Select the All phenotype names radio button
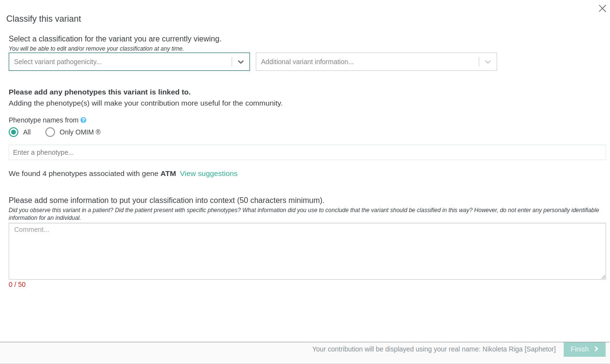The height and width of the screenshot is (364, 610). 14,132
